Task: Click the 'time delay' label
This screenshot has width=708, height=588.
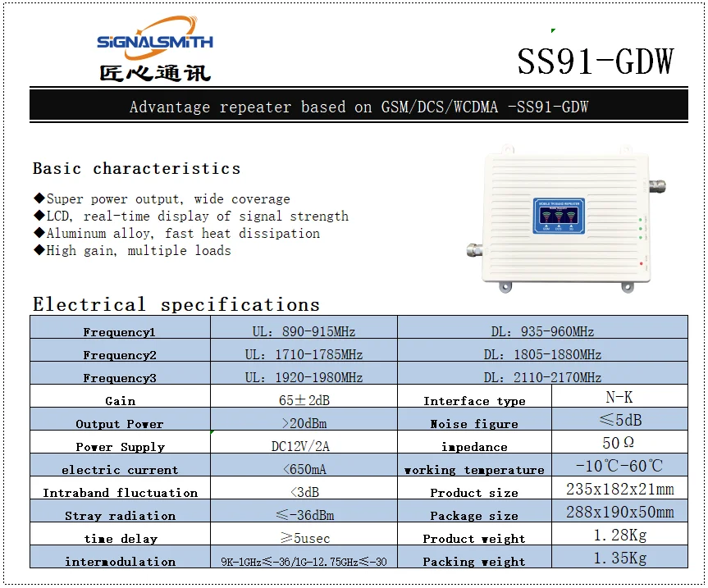Action: 121,539
